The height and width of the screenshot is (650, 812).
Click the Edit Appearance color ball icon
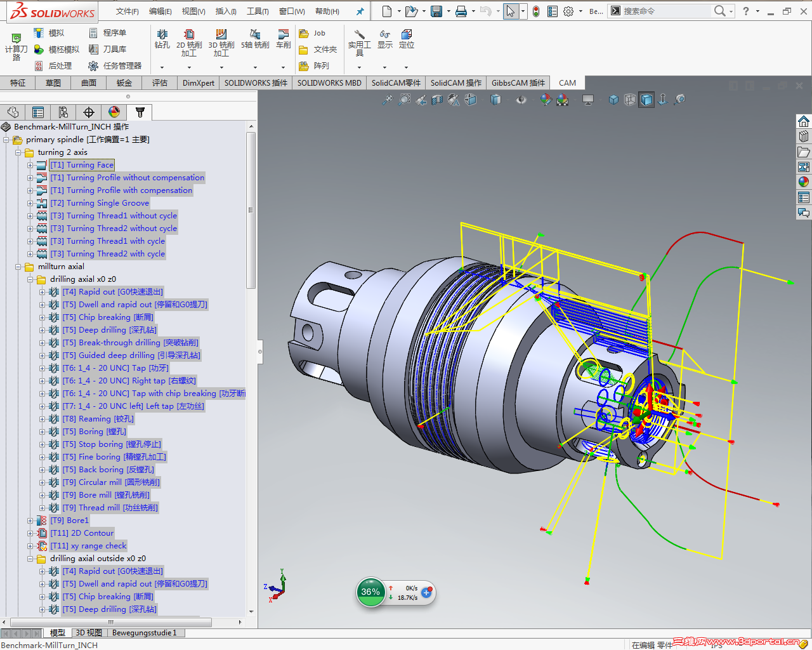546,100
